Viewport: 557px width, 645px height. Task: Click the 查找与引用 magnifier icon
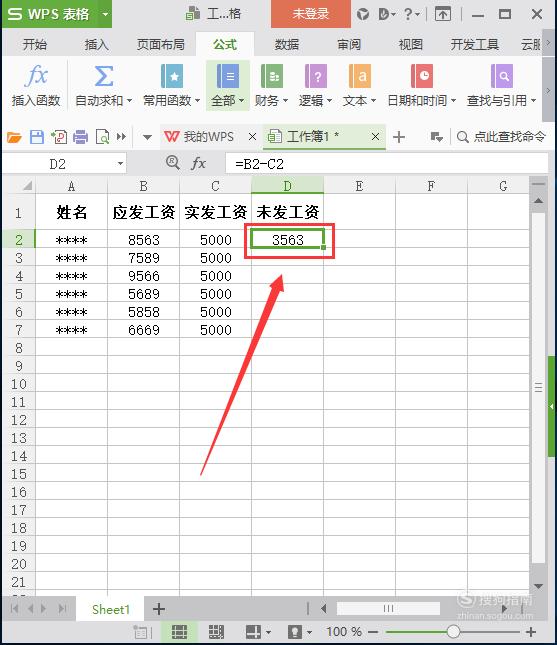[501, 76]
